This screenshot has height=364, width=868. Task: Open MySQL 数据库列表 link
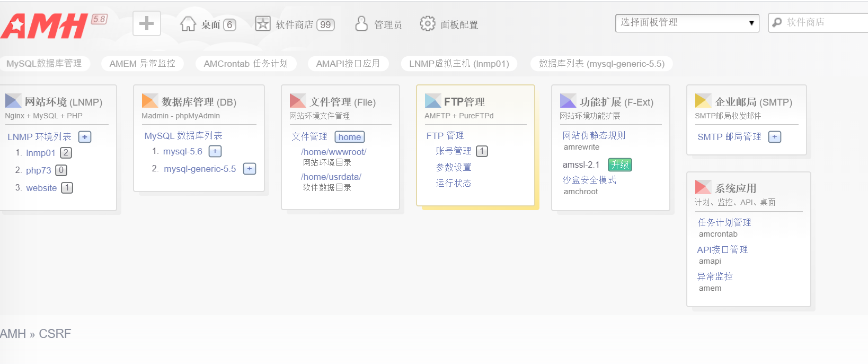point(183,136)
